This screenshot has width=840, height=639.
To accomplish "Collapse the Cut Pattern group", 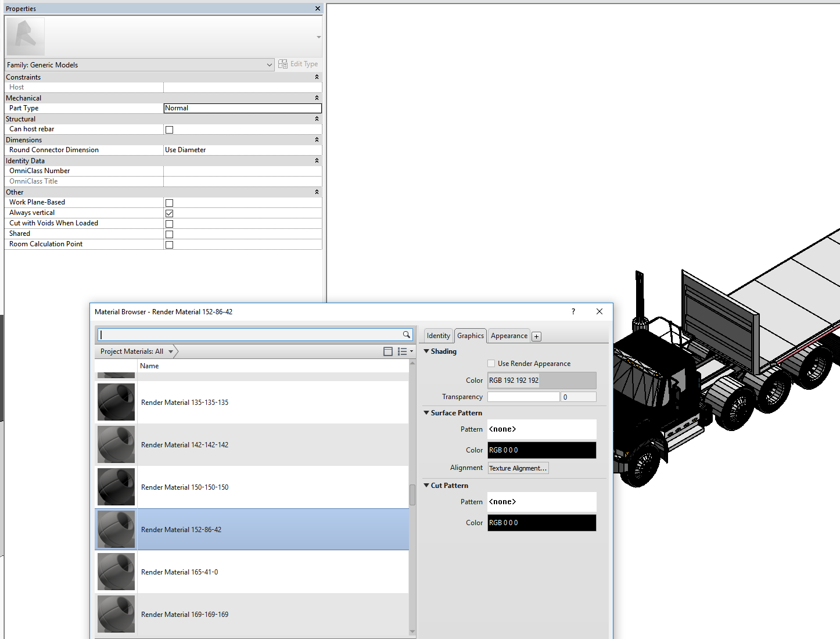I will pyautogui.click(x=426, y=485).
